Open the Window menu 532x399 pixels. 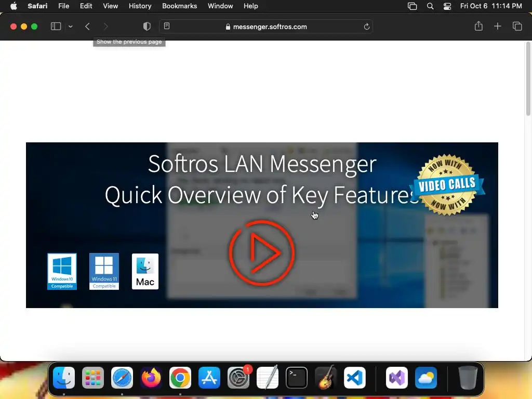point(220,6)
